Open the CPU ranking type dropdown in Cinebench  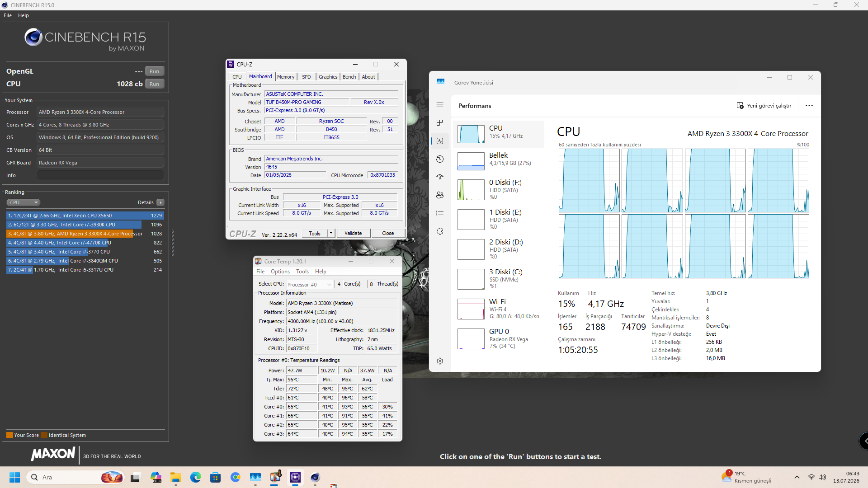tap(24, 202)
